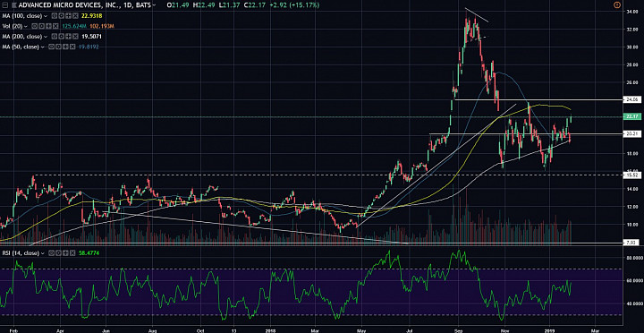Click the MA (200, close) label
The width and height of the screenshot is (644, 333).
point(22,37)
